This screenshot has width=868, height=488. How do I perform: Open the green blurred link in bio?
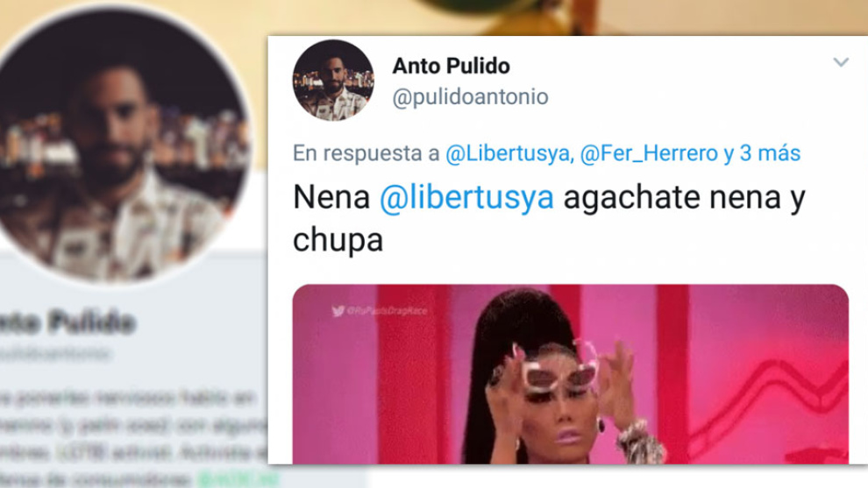tap(238, 478)
